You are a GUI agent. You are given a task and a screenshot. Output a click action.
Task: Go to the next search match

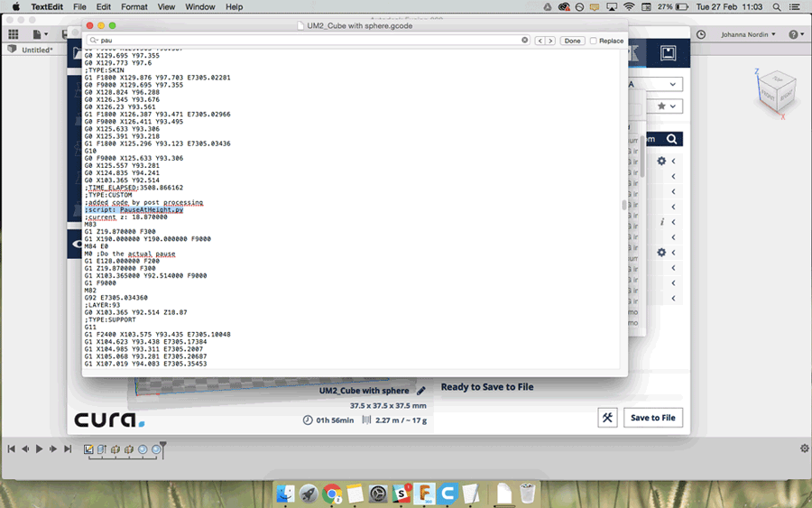550,41
